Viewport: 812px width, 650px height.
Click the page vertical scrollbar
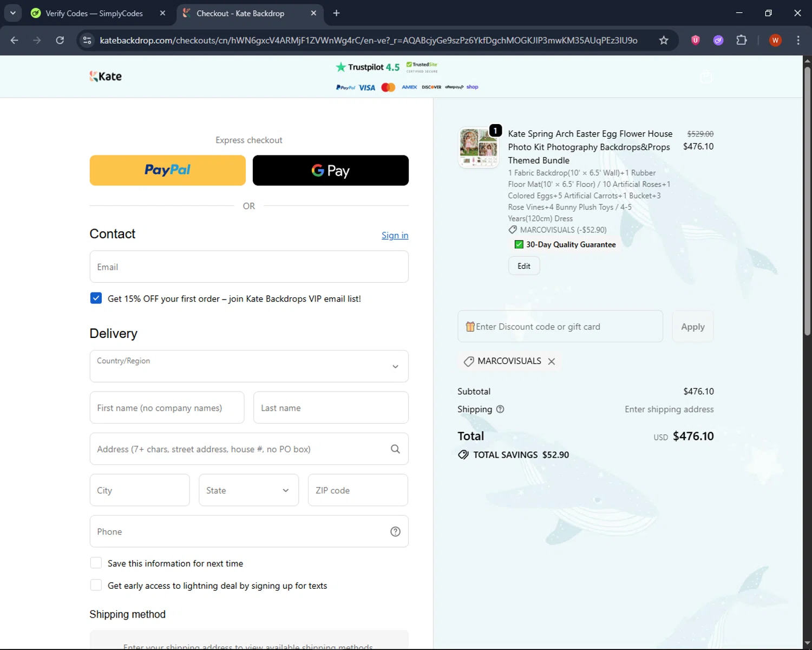tap(807, 200)
